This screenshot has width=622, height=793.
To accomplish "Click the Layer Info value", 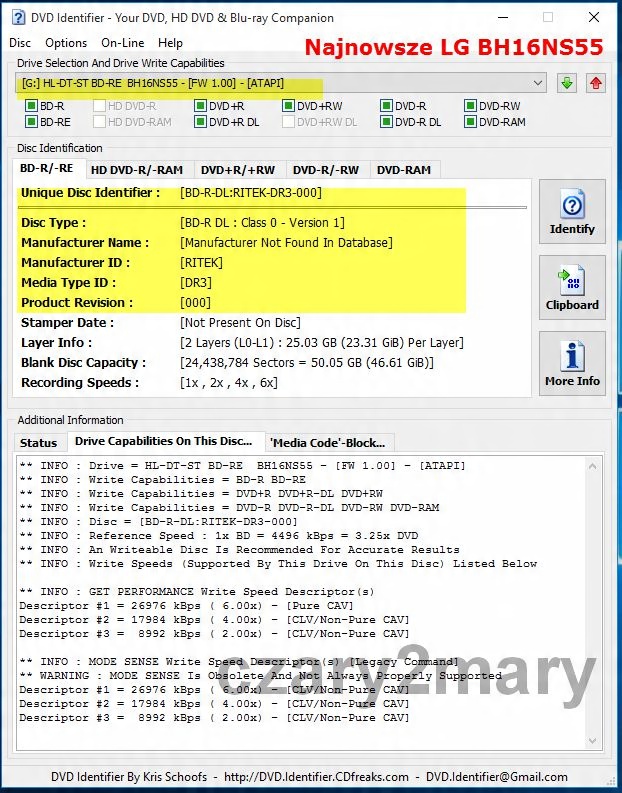I will pyautogui.click(x=322, y=342).
